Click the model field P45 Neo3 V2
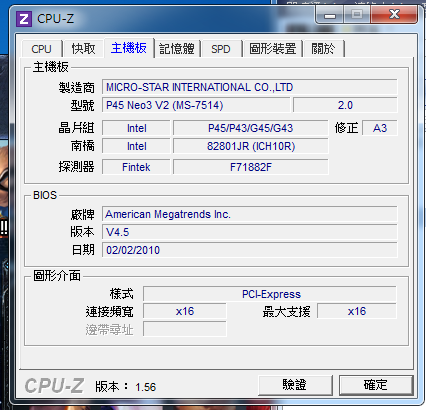Viewport: 426px width, 410px height. [x=196, y=105]
